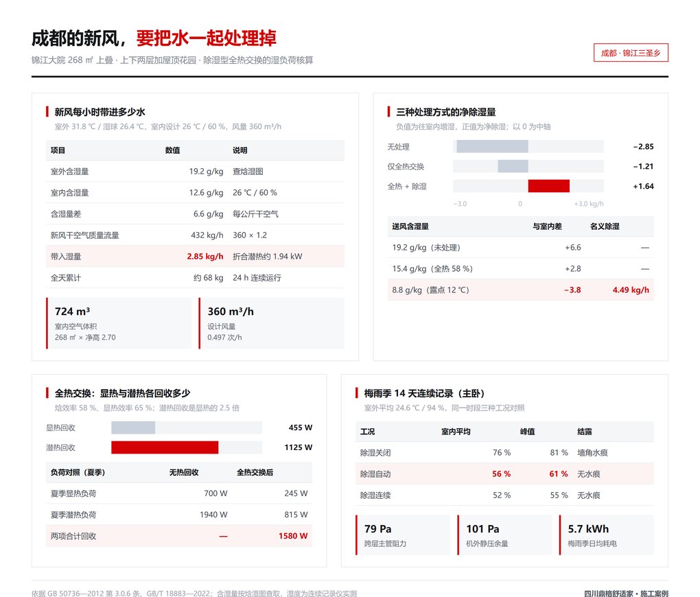The height and width of the screenshot is (597, 700).
Task: Click the 5.7 kWh 梅雨季日均耗电 card
Action: point(606,535)
